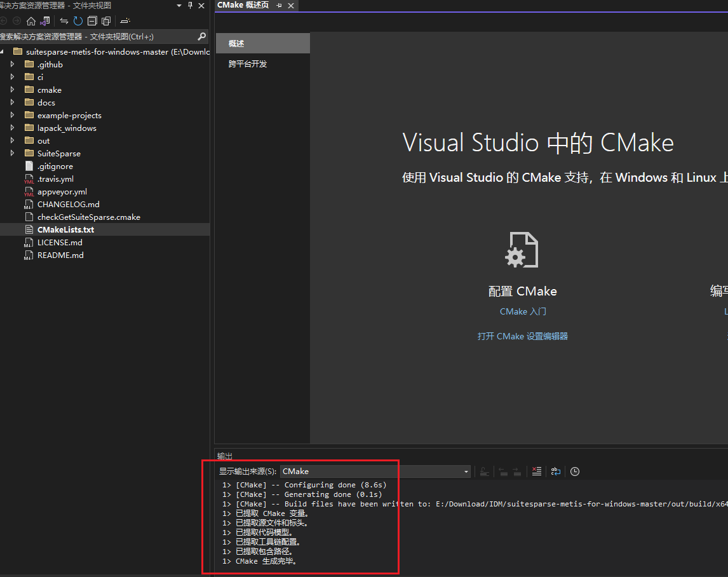
Task: Click the magnifier search icon in Solution Explorer
Action: (201, 36)
